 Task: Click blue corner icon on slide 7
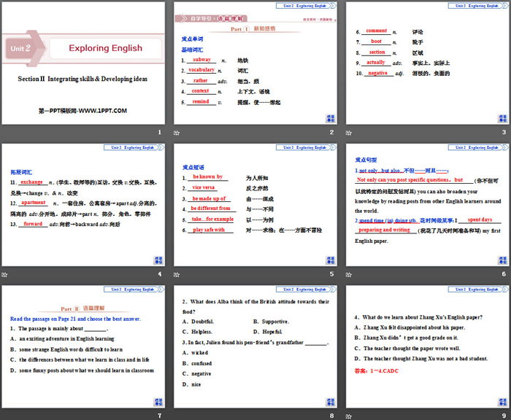click(x=158, y=402)
